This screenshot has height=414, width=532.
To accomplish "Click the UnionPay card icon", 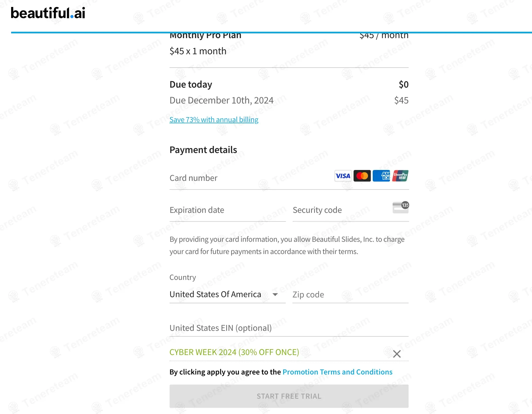I will point(400,176).
